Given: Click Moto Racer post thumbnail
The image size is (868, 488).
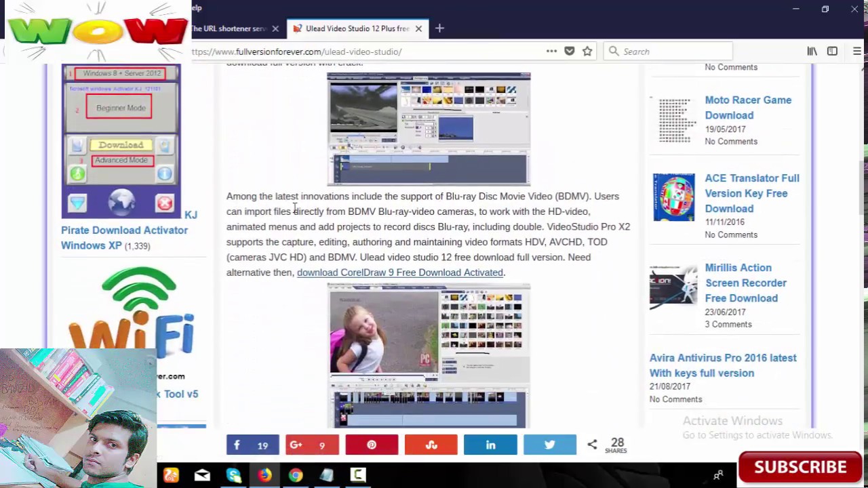Looking at the screenshot, I should click(673, 120).
